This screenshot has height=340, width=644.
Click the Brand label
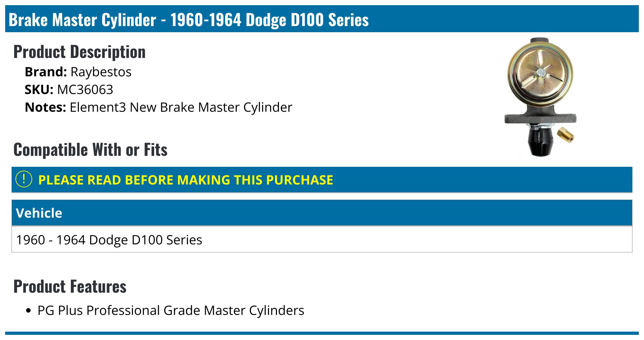click(x=46, y=72)
